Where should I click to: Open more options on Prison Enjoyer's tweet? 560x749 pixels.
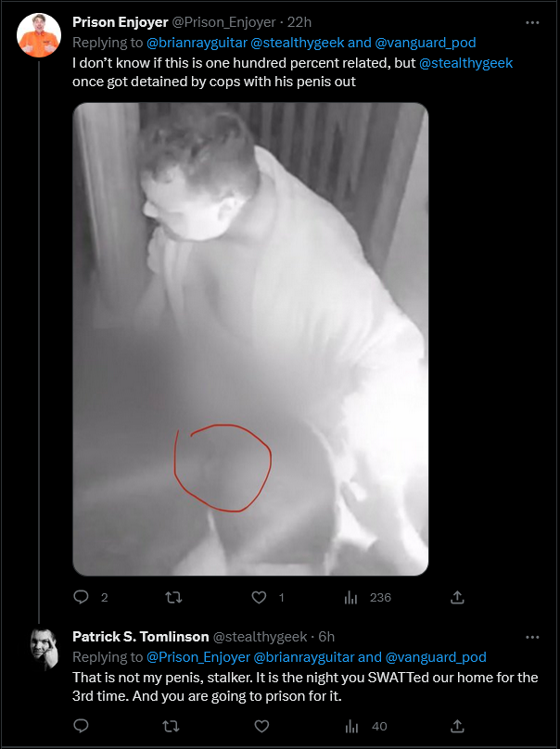tap(532, 22)
